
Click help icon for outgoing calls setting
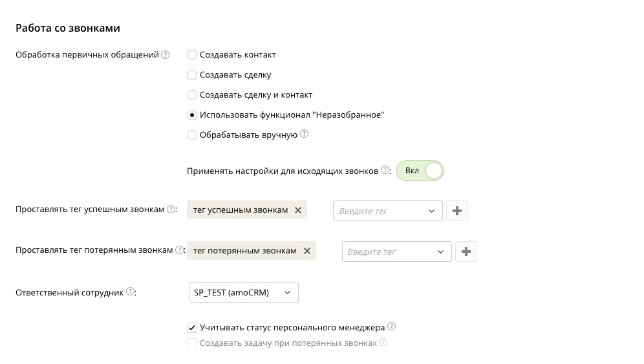tap(385, 171)
